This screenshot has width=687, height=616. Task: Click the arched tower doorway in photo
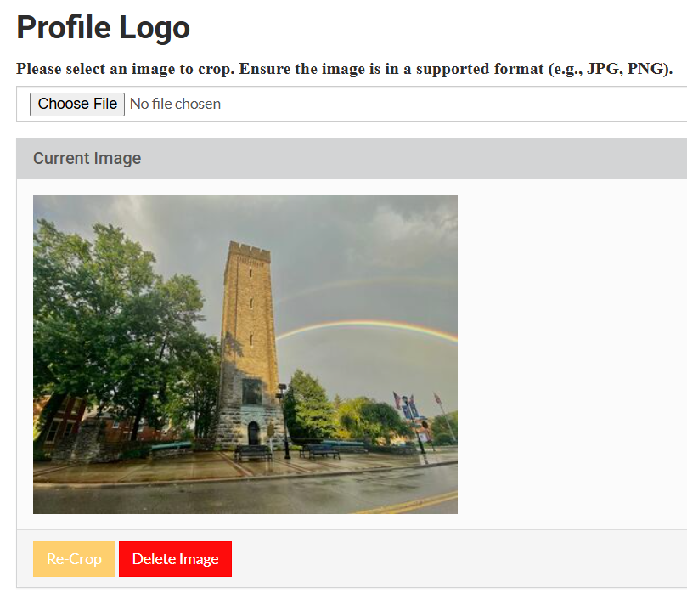(x=253, y=432)
